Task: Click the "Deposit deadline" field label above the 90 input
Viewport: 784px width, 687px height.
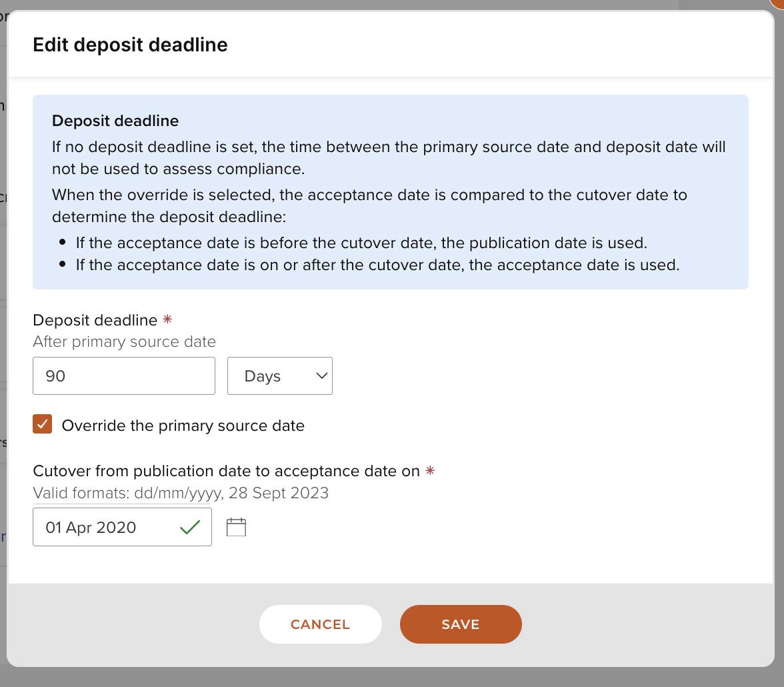Action: 95,320
